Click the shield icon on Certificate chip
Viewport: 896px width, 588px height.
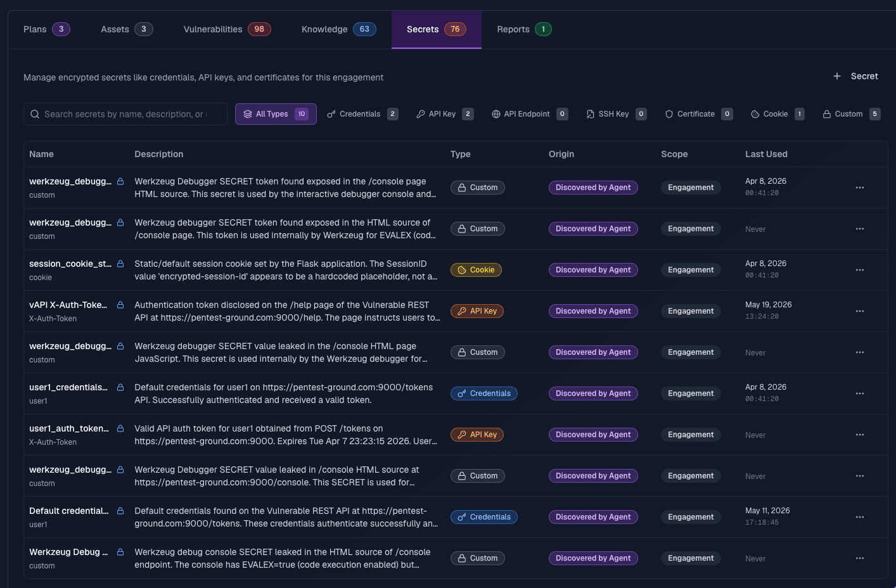669,114
